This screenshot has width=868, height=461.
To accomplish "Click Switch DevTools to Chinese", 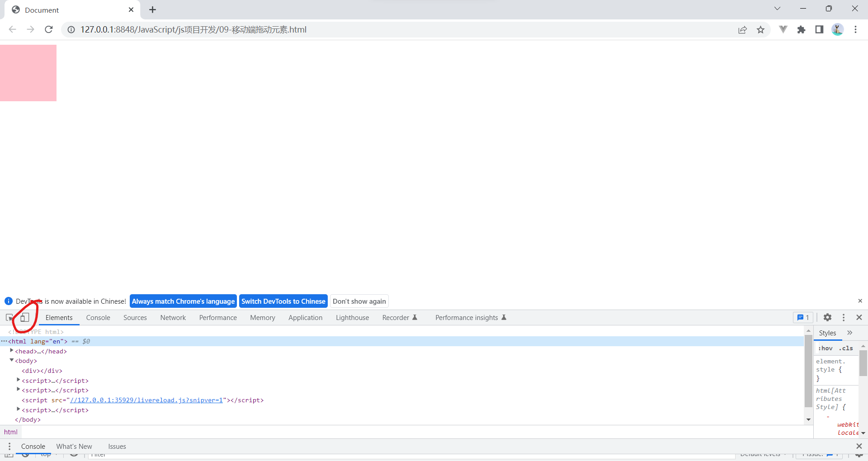I will point(283,301).
